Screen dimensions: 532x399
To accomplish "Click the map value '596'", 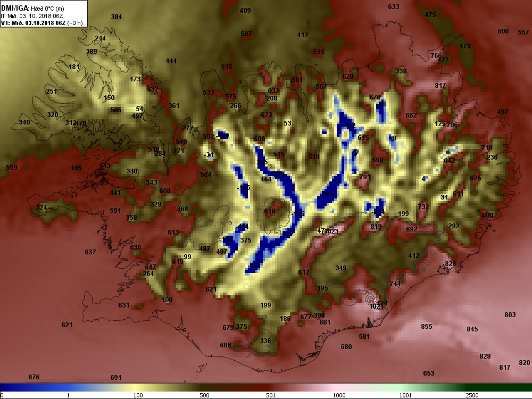I will [x=378, y=160].
